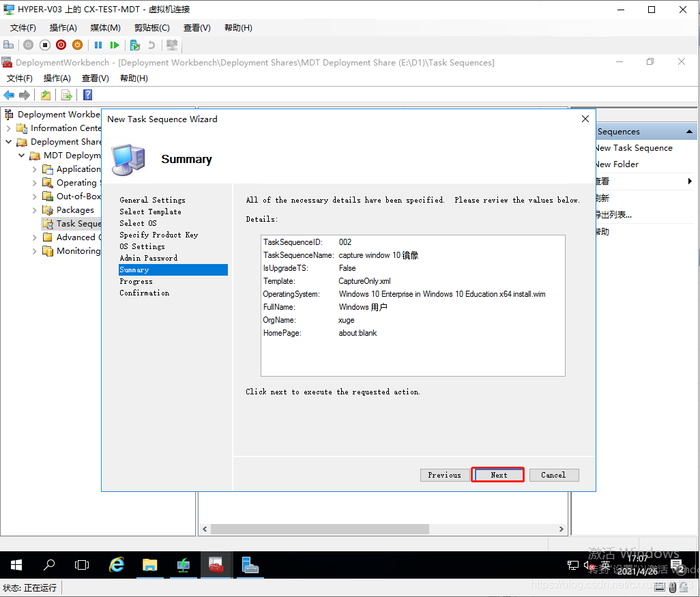
Task: Open the VM 操作(A) menu
Action: 63,28
